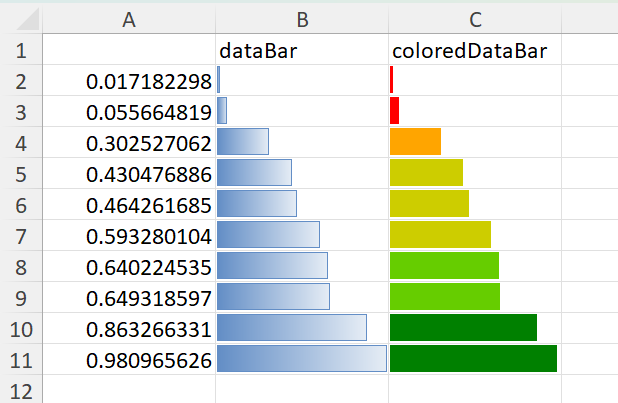Select cell containing 0.863266331
The height and width of the screenshot is (403, 618).
click(x=129, y=328)
